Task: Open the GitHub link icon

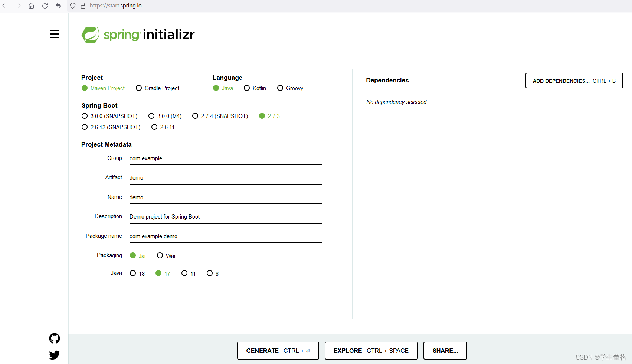Action: (54, 338)
